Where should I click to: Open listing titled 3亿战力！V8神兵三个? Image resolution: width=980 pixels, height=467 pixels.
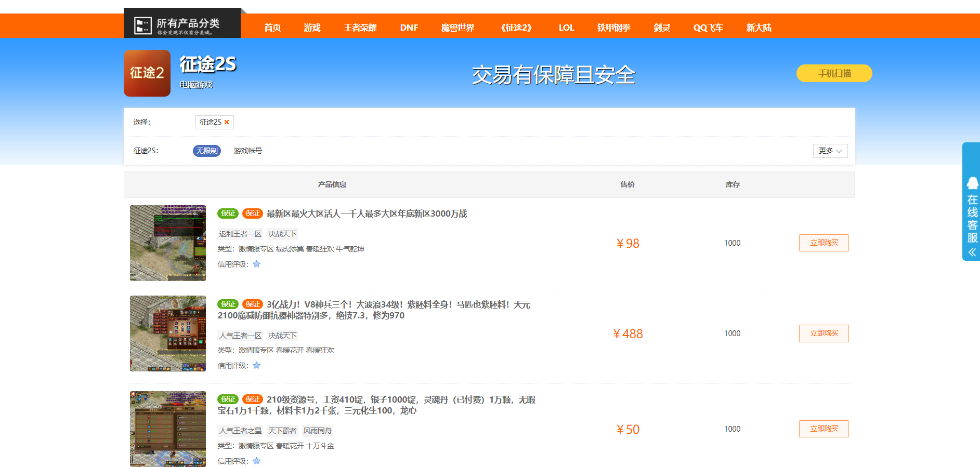pos(374,310)
